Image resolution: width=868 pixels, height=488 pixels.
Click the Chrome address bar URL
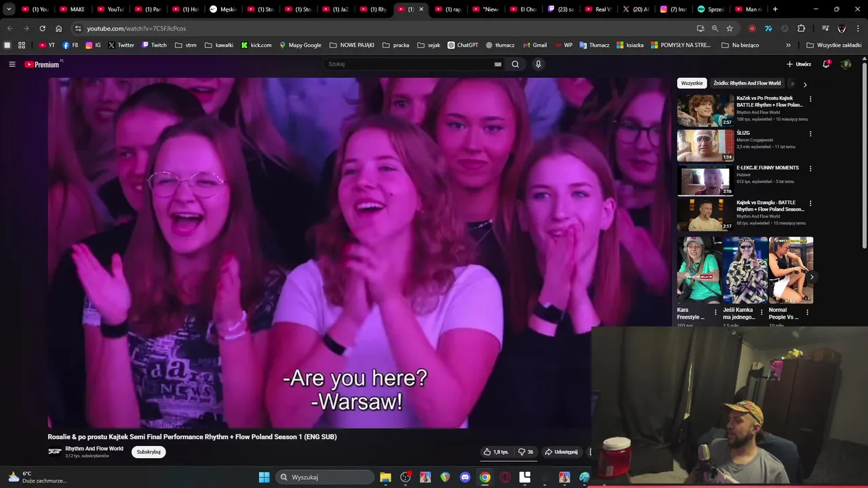[x=136, y=28]
